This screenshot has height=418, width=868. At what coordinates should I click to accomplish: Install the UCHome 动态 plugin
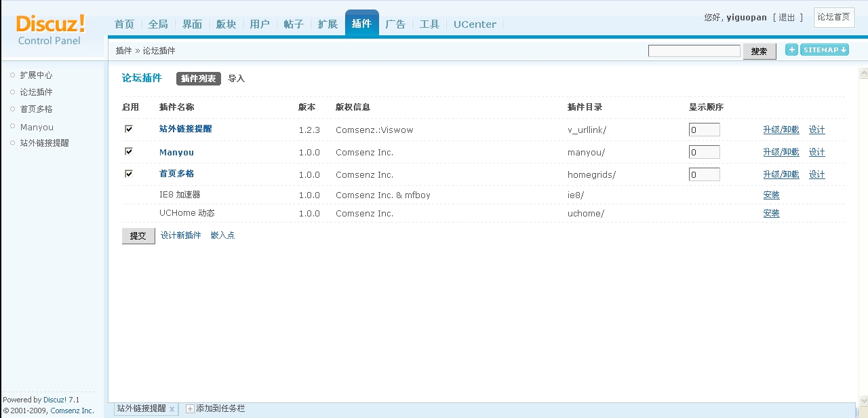[x=771, y=213]
